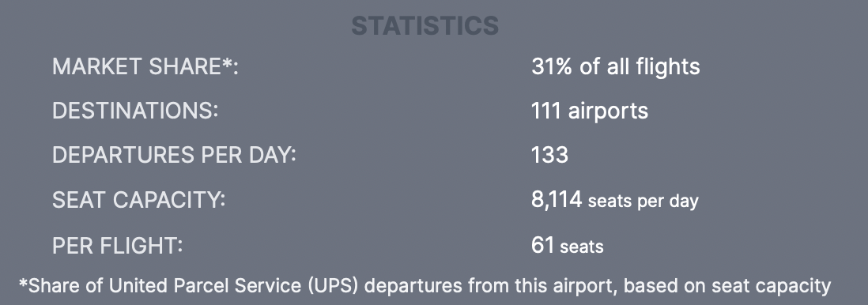Click the STATISTICS heading
The image size is (868, 305).
tap(425, 26)
